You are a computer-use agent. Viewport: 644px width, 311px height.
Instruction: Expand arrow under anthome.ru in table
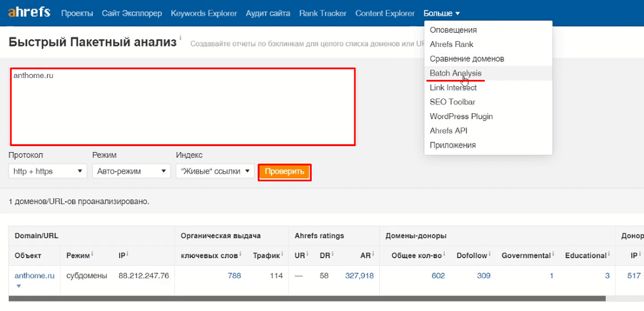point(18,286)
